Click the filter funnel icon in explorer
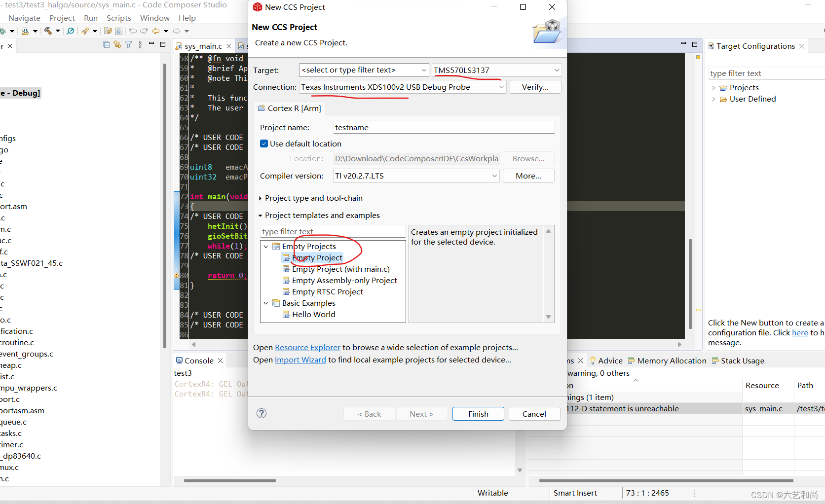The height and width of the screenshot is (504, 825). [x=128, y=45]
